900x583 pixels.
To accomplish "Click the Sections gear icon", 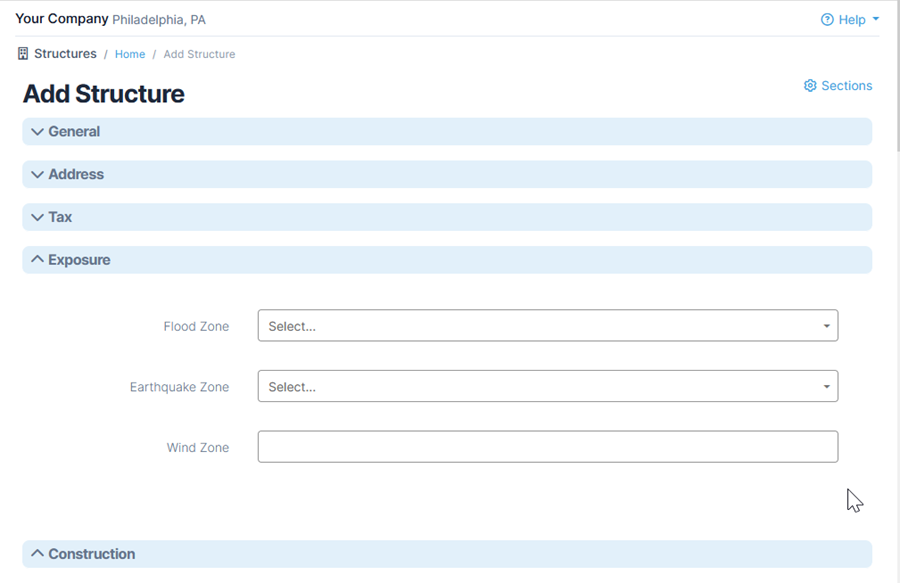I will [810, 86].
